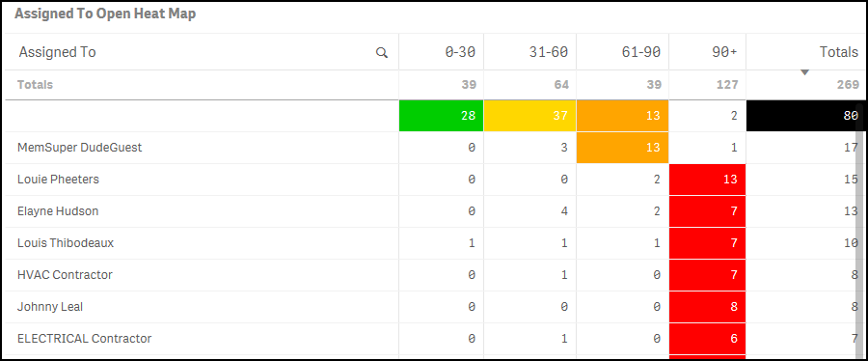Click Johnny Leal's red cell showing 8

coord(708,307)
